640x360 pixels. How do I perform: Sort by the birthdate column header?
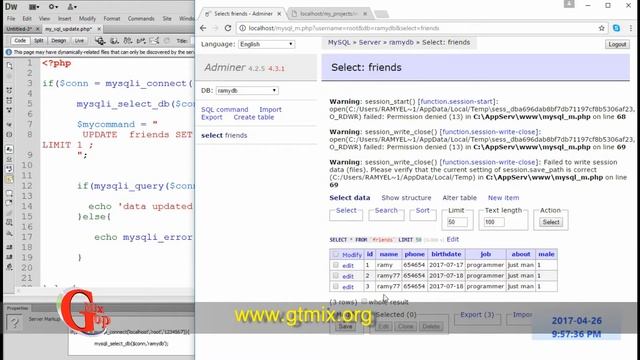tap(446, 254)
